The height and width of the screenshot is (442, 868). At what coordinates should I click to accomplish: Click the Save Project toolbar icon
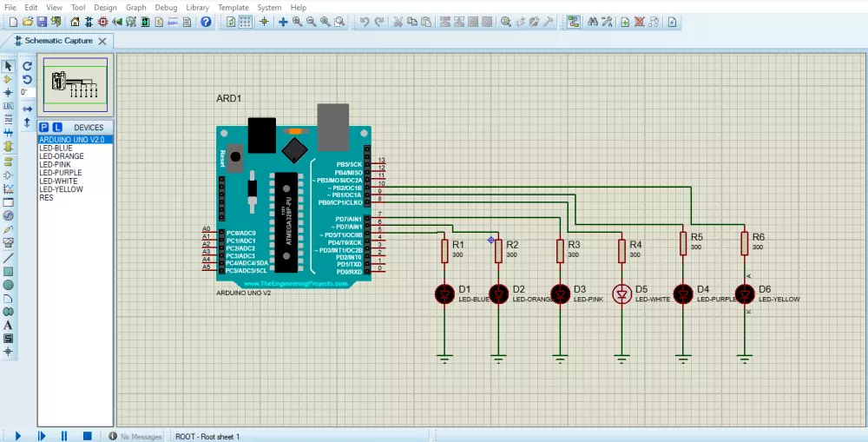(42, 22)
